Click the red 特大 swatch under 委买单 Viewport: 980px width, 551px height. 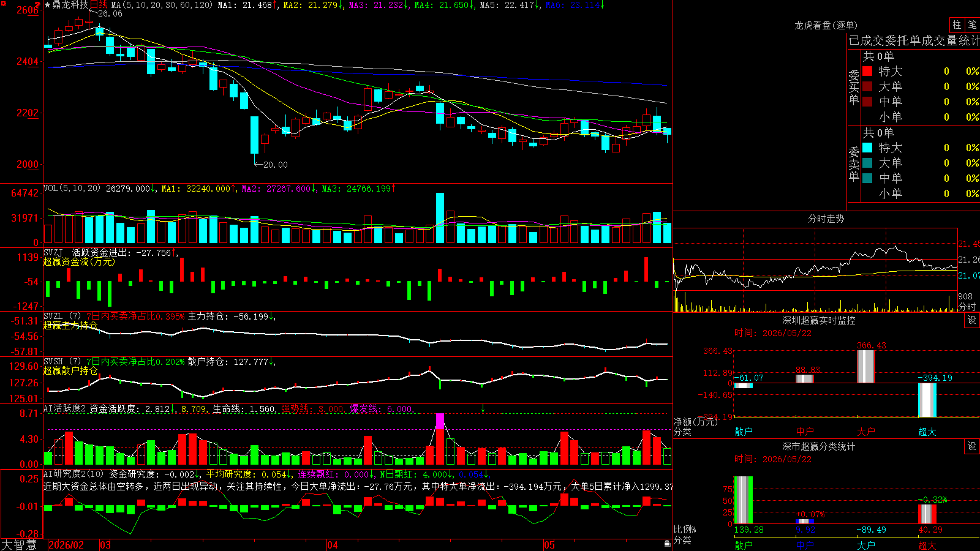click(x=867, y=71)
